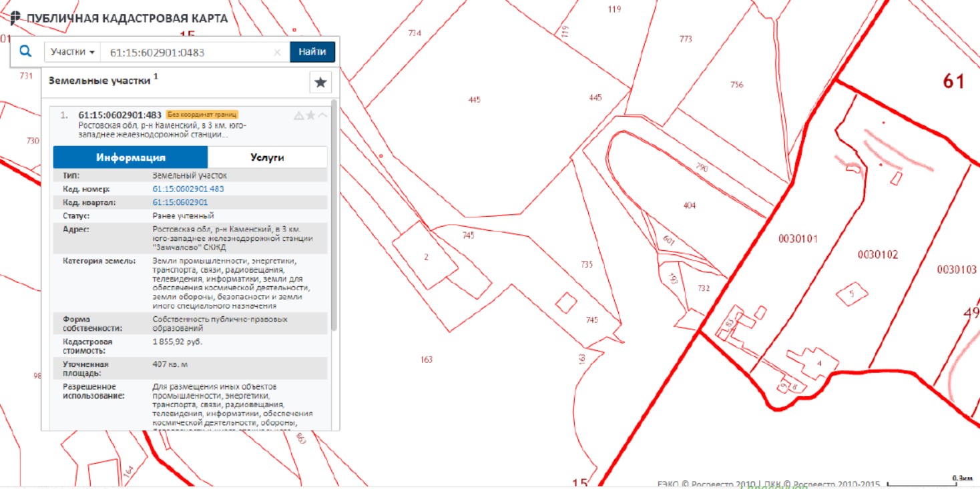Select quarter 0030102 on the map
The height and width of the screenshot is (489, 980).
[877, 254]
